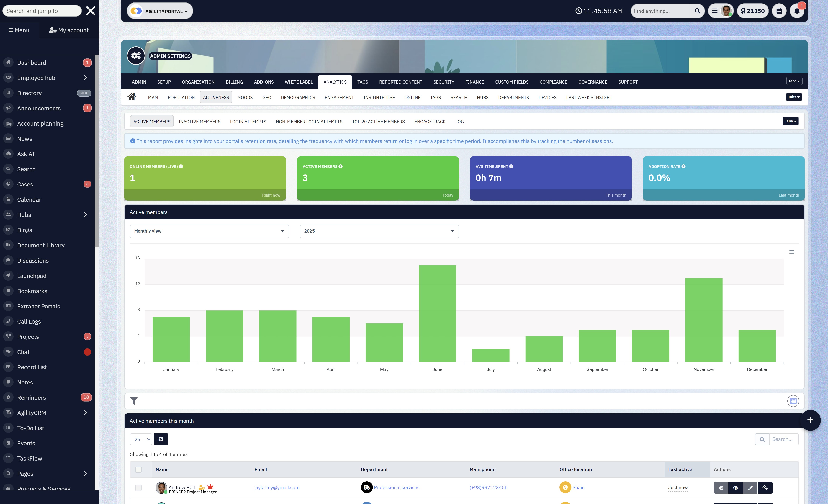Tick Andrew Hall's row checkbox
Image resolution: width=828 pixels, height=504 pixels.
pyautogui.click(x=138, y=488)
